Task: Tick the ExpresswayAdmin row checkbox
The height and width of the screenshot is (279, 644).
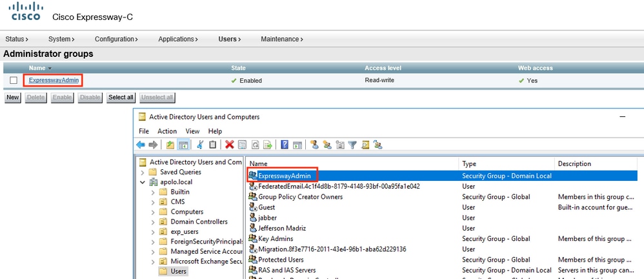Action: click(x=14, y=81)
